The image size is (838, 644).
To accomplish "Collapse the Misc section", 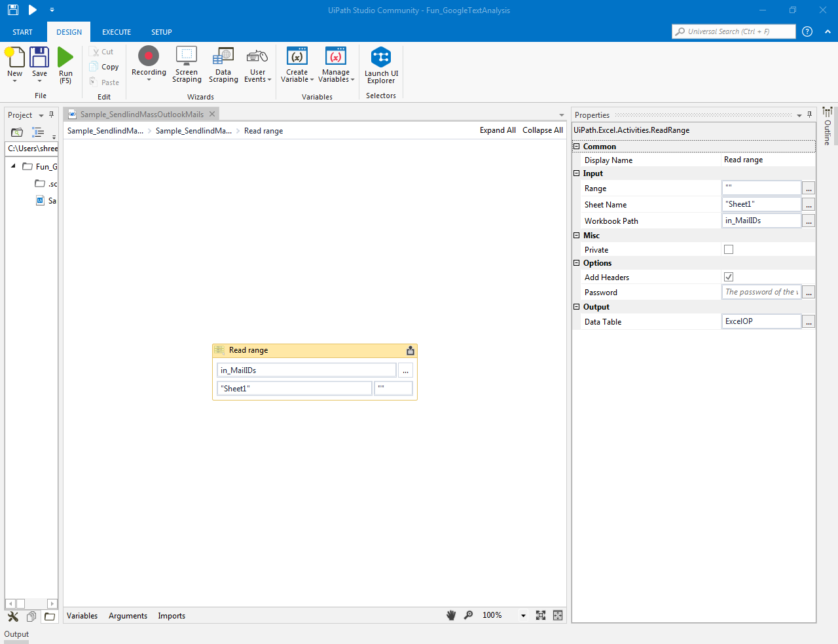I will [577, 236].
